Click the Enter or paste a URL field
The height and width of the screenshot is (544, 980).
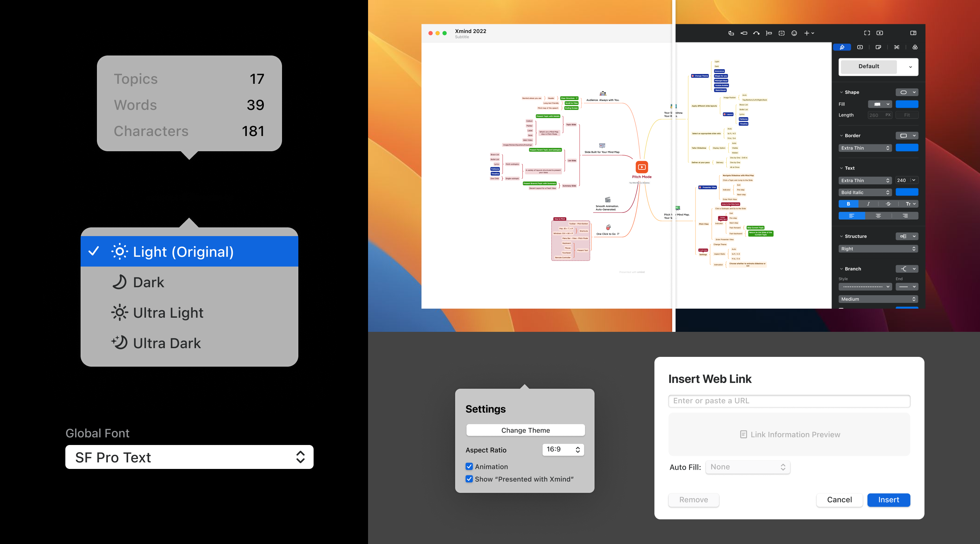click(789, 401)
